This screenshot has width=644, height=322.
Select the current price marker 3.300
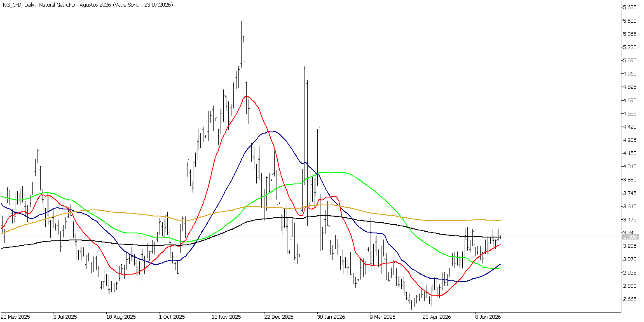pos(630,237)
